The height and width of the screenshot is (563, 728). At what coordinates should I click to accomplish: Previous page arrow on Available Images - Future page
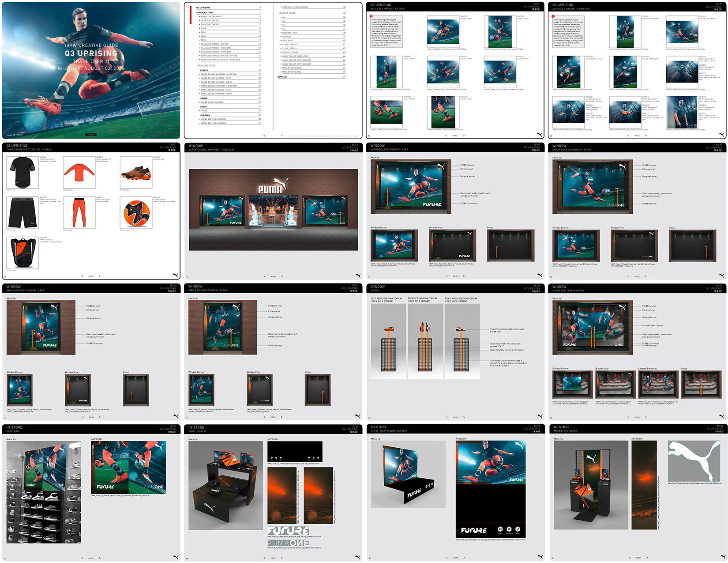[447, 136]
